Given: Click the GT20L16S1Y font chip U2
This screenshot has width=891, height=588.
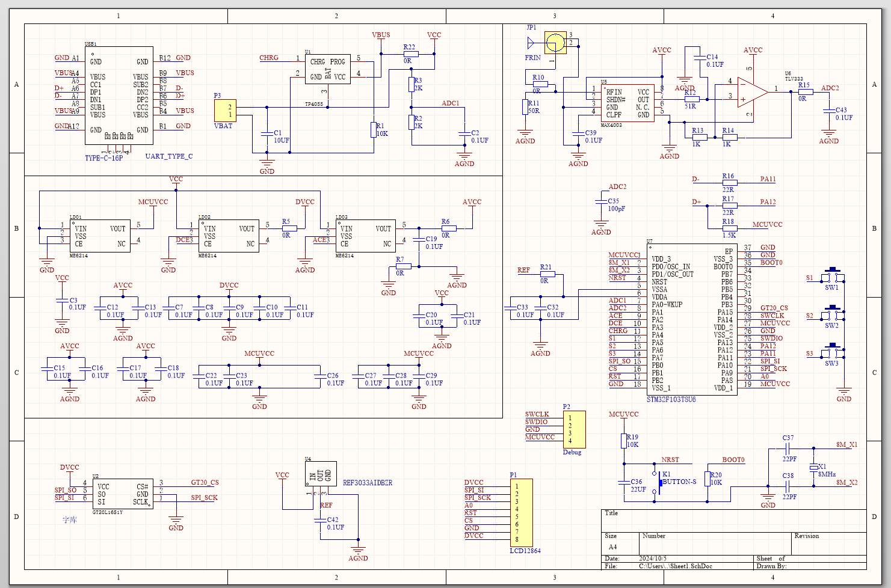Looking at the screenshot, I should [x=123, y=494].
